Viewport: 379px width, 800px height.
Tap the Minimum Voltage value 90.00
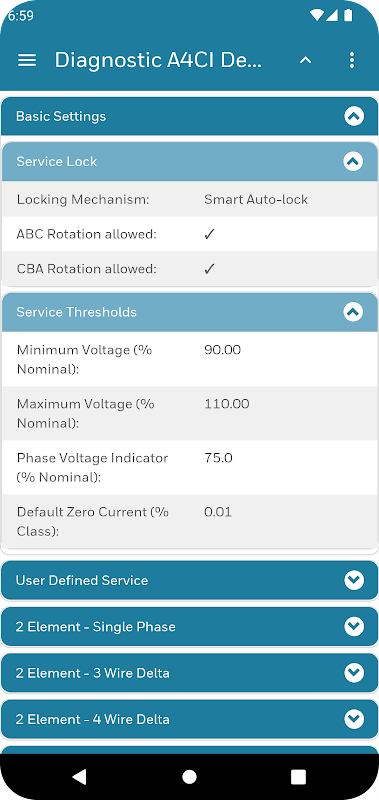[222, 350]
